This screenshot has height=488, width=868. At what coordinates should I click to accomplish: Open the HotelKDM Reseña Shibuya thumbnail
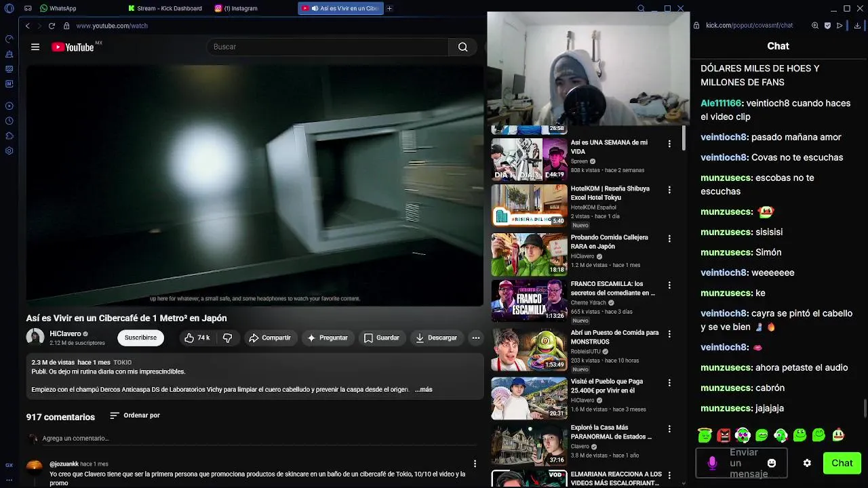[529, 205]
